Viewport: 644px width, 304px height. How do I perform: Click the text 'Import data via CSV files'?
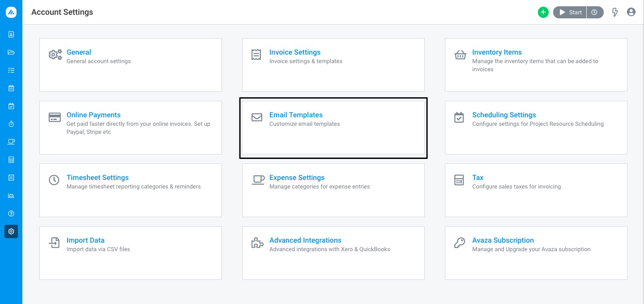tap(98, 249)
